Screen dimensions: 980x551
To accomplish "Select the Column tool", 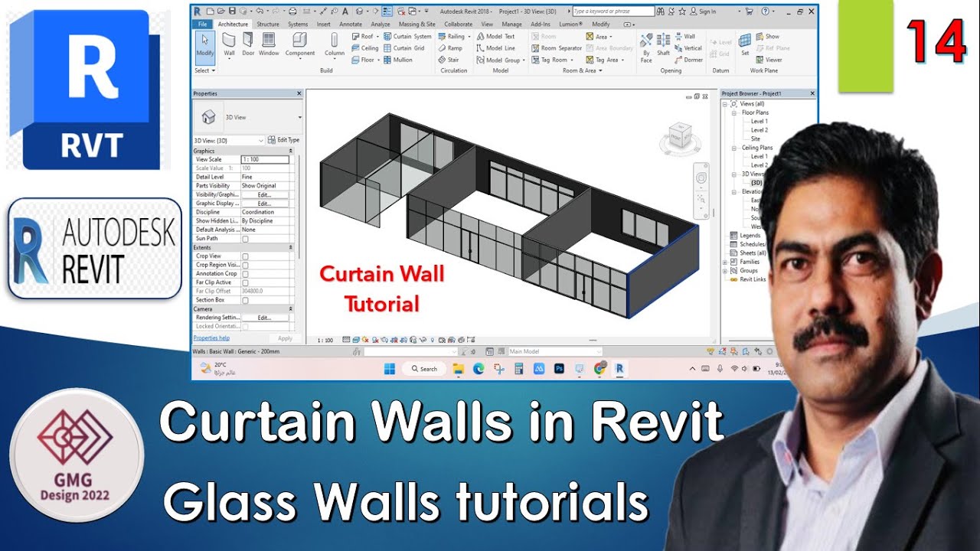I will point(335,44).
